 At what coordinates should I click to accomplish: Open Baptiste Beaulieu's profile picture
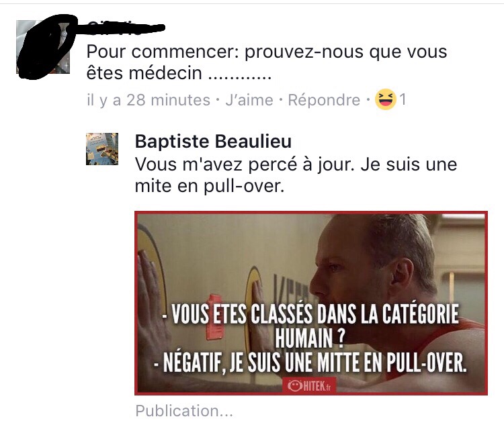[x=102, y=149]
